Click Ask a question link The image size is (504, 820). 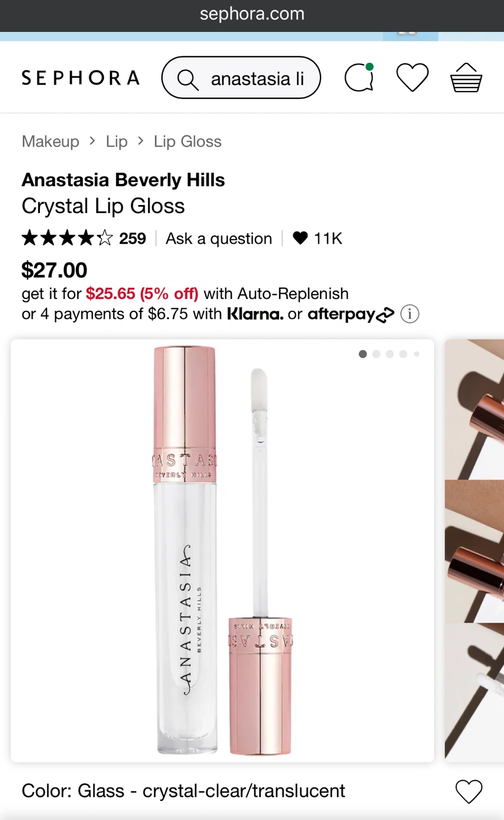(219, 239)
